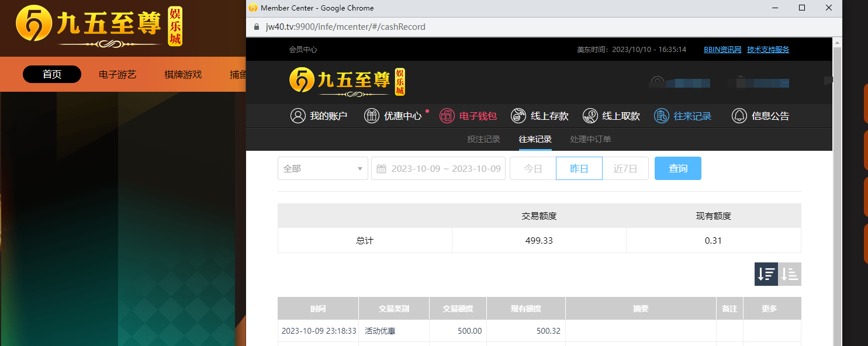
Task: Click 时间 column header
Action: coord(318,309)
